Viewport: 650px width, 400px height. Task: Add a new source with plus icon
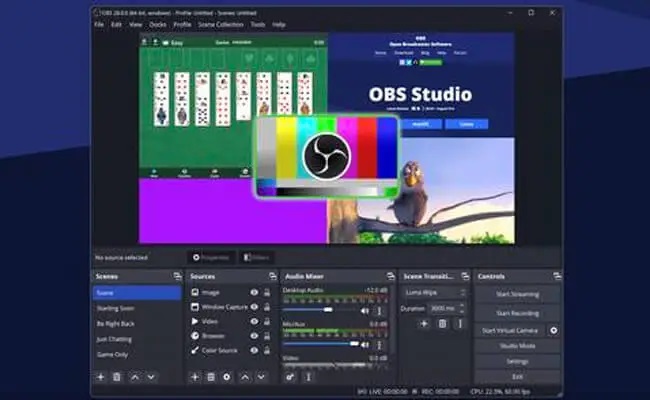pos(195,377)
